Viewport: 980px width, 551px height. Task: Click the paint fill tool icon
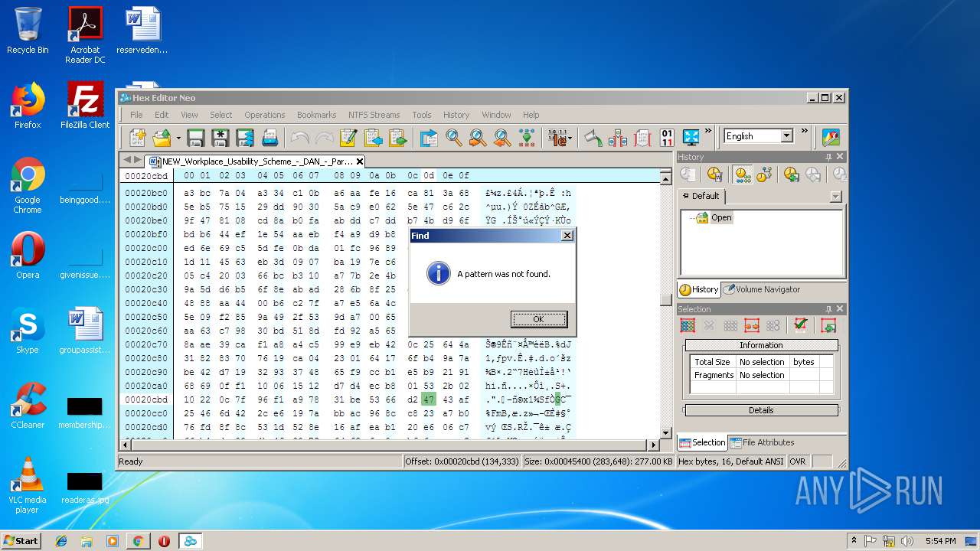593,138
